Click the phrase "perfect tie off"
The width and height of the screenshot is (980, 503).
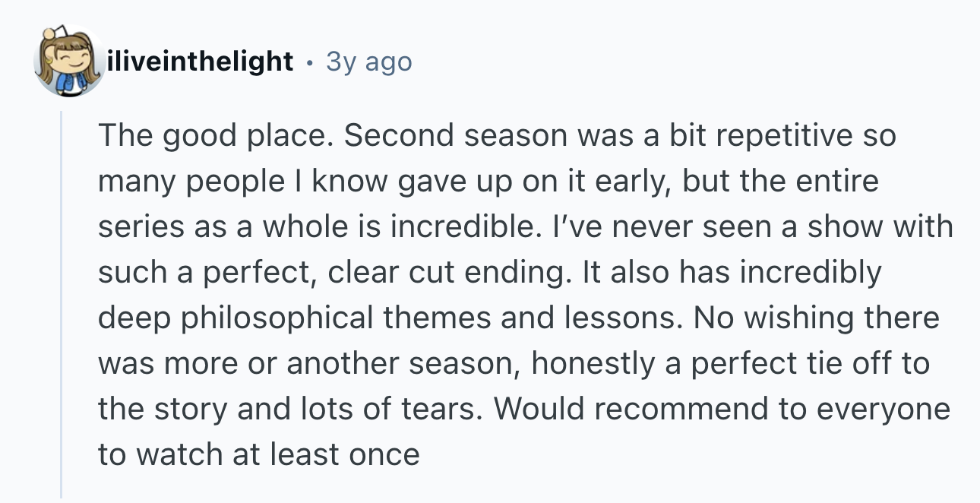pos(775,365)
